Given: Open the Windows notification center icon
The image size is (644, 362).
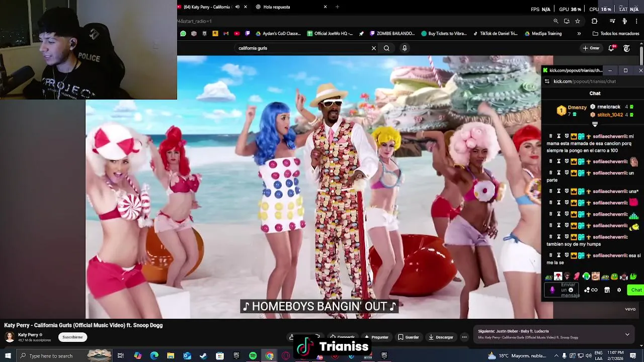Looking at the screenshot, I should (633, 356).
